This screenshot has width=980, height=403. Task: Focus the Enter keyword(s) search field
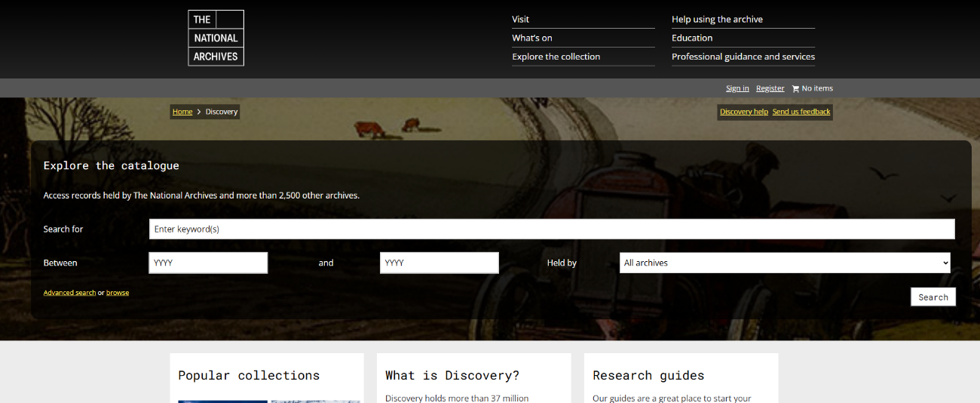pos(552,229)
